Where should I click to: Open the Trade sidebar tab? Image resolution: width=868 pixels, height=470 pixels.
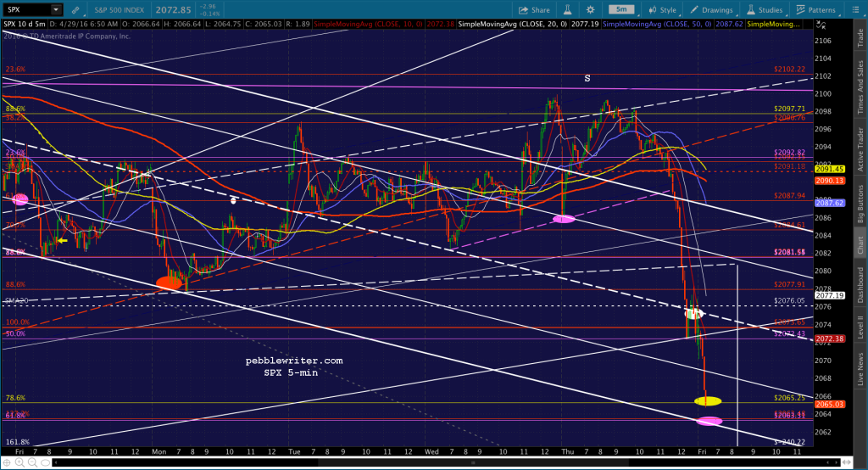(x=860, y=37)
